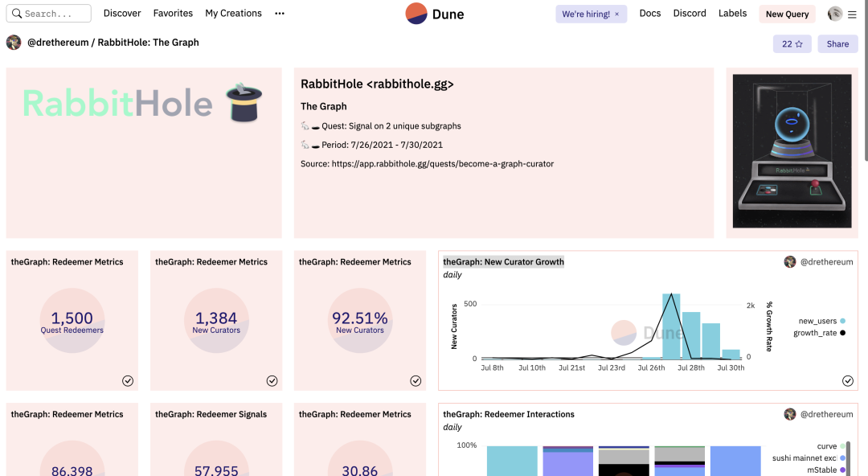The image size is (868, 476).
Task: Dismiss the We're hiring banner
Action: [616, 14]
